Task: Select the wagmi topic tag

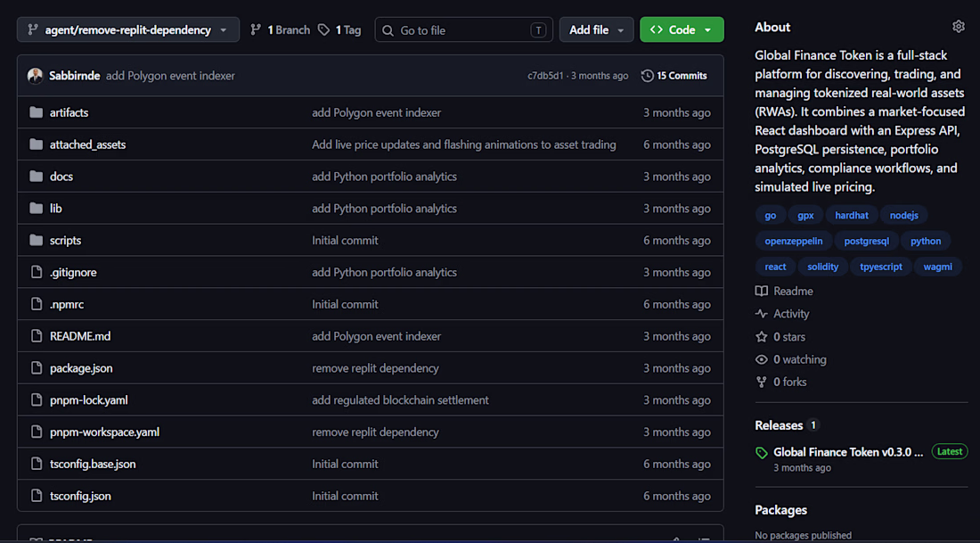Action: pyautogui.click(x=938, y=267)
